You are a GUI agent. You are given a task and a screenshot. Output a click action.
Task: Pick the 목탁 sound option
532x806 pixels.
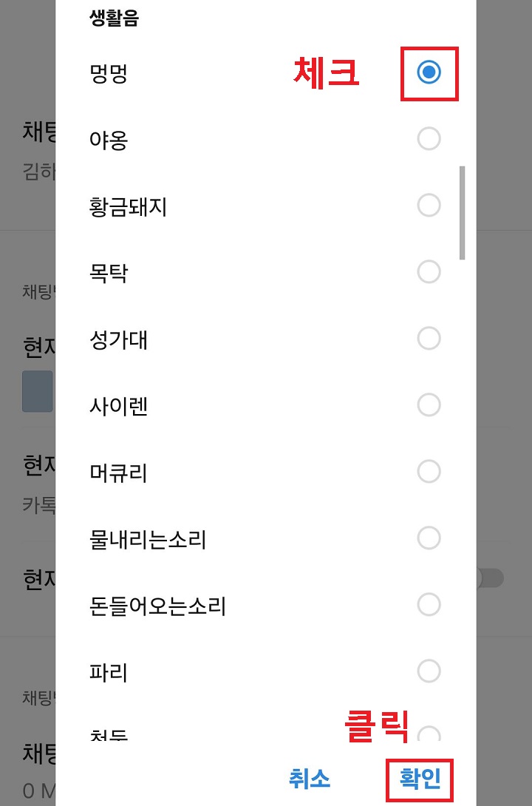(429, 272)
